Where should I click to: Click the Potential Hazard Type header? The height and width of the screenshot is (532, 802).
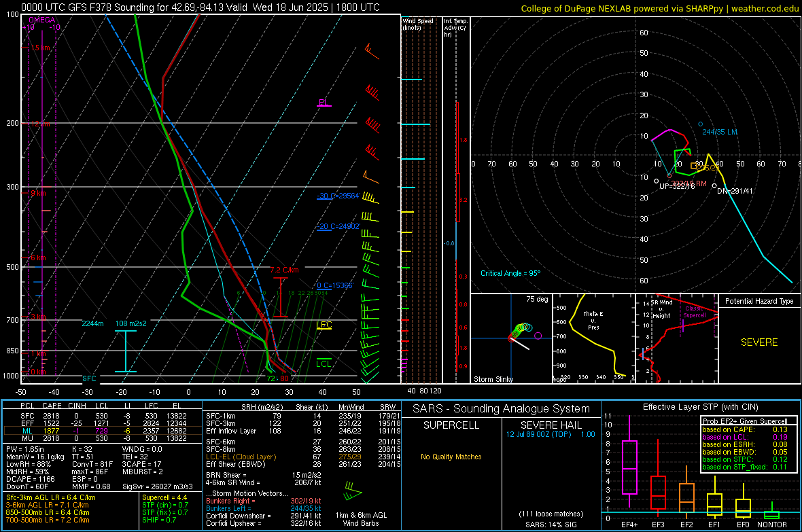point(759,301)
